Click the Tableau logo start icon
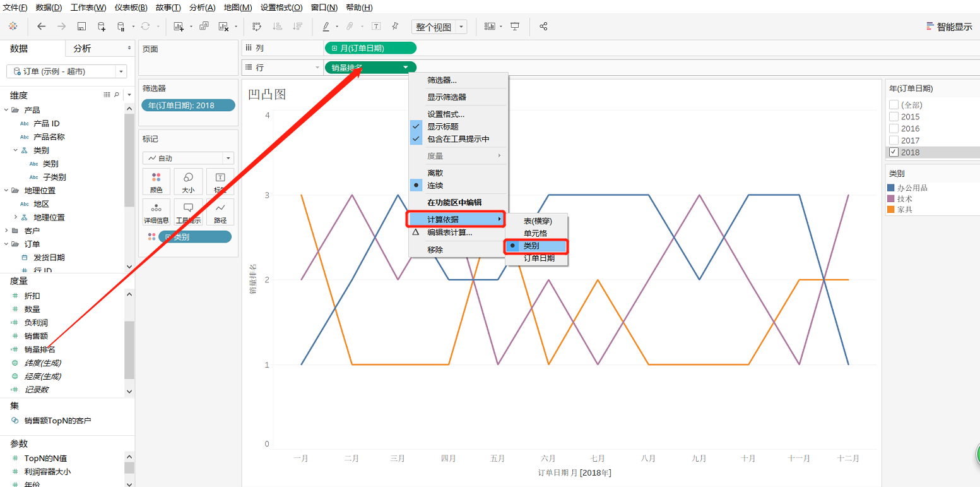This screenshot has width=980, height=487. coord(13,27)
